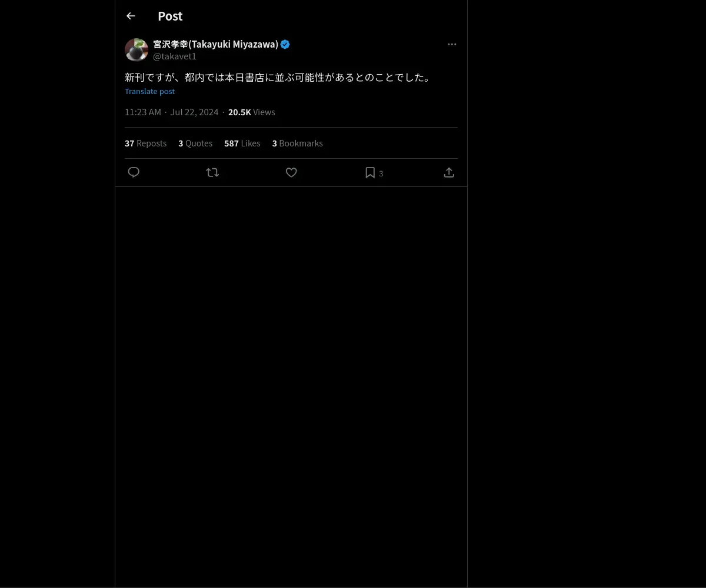Open the @takavet1 handle link
The height and width of the screenshot is (588, 706).
[x=175, y=56]
